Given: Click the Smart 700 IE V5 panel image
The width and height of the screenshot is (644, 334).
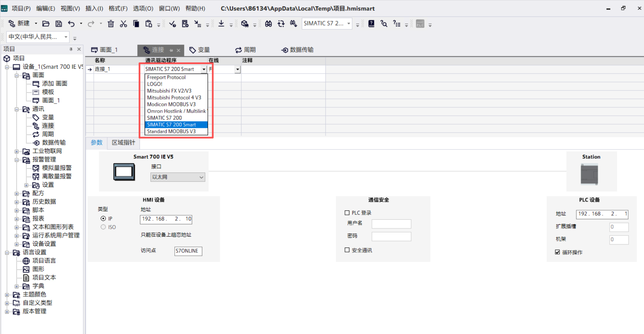Looking at the screenshot, I should 124,172.
